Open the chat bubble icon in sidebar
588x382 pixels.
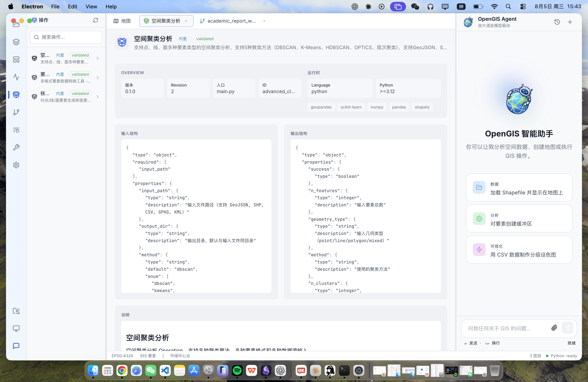pyautogui.click(x=16, y=346)
